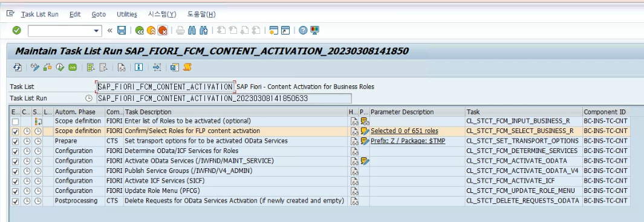644x222 pixels.
Task: Open help document icon for Update Role Menu
Action: click(354, 191)
